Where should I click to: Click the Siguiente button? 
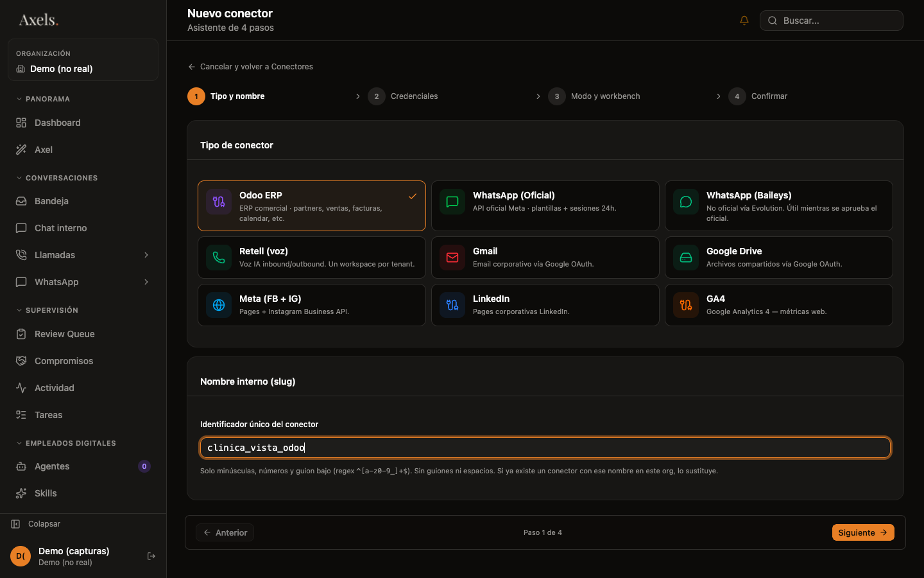click(863, 532)
